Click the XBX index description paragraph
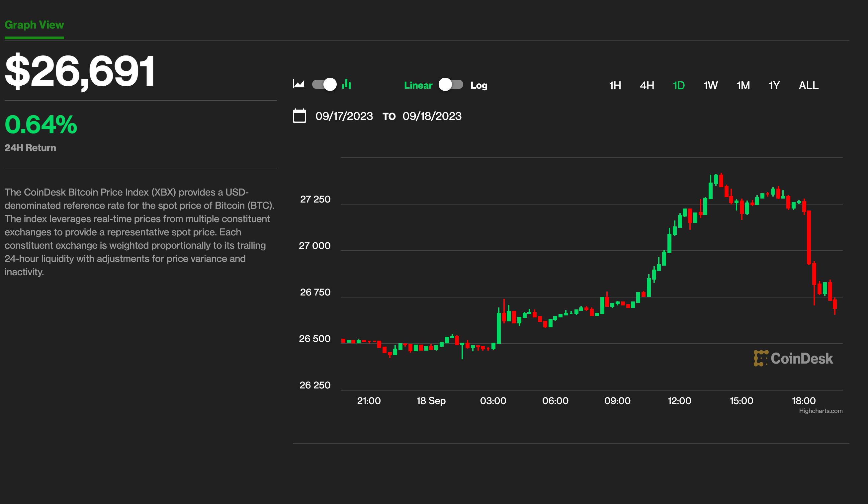The width and height of the screenshot is (868, 504). pyautogui.click(x=139, y=232)
